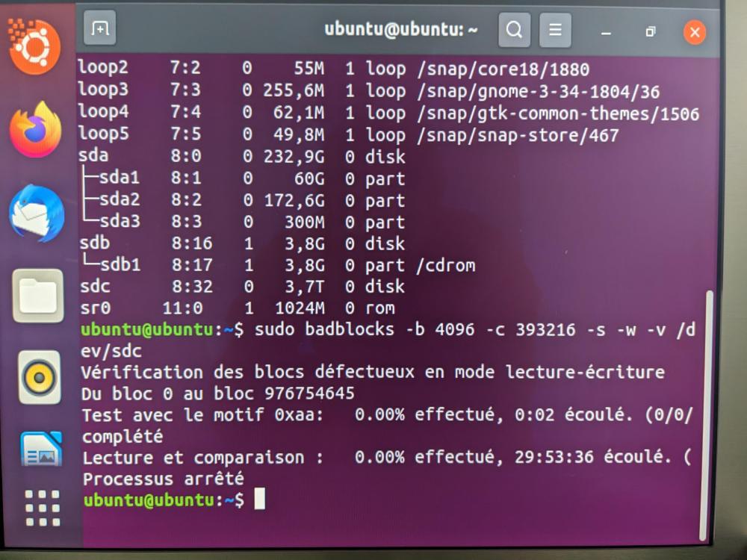Open the terminal hamburger menu

click(x=555, y=30)
